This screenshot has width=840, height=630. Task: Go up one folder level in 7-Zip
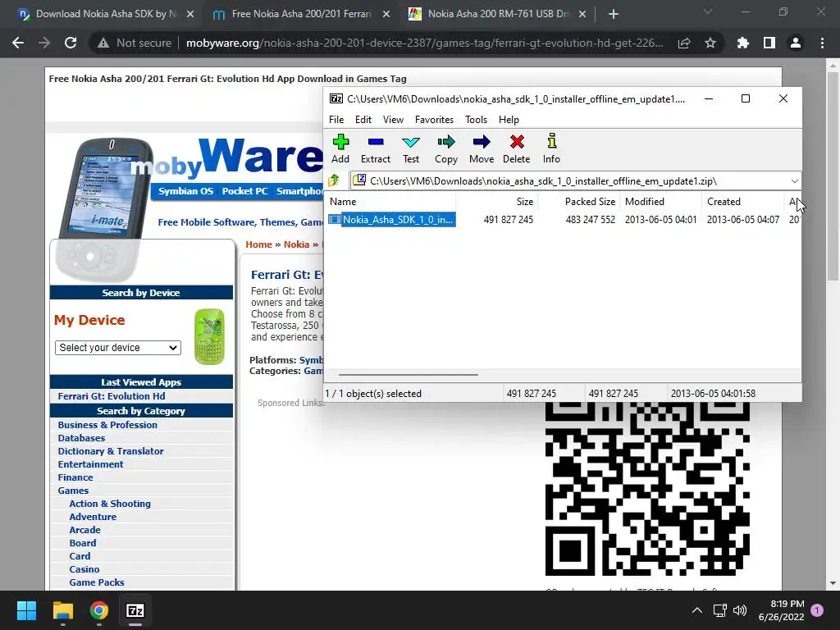335,180
